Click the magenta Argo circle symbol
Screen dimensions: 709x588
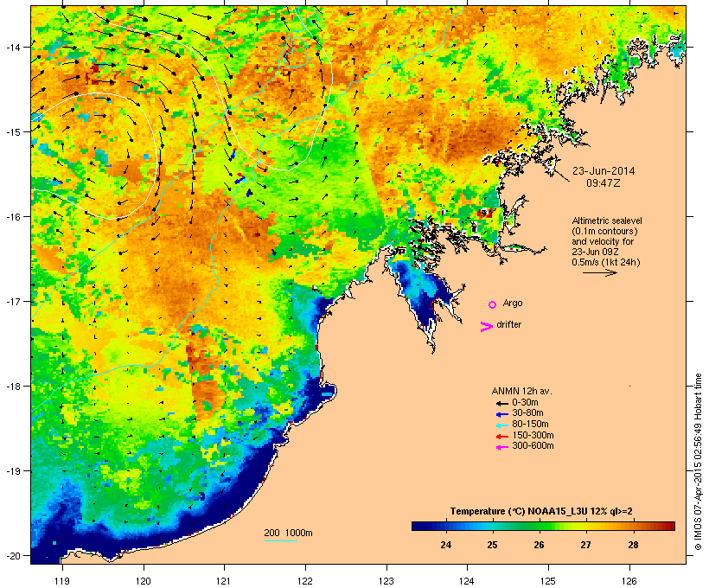point(493,304)
